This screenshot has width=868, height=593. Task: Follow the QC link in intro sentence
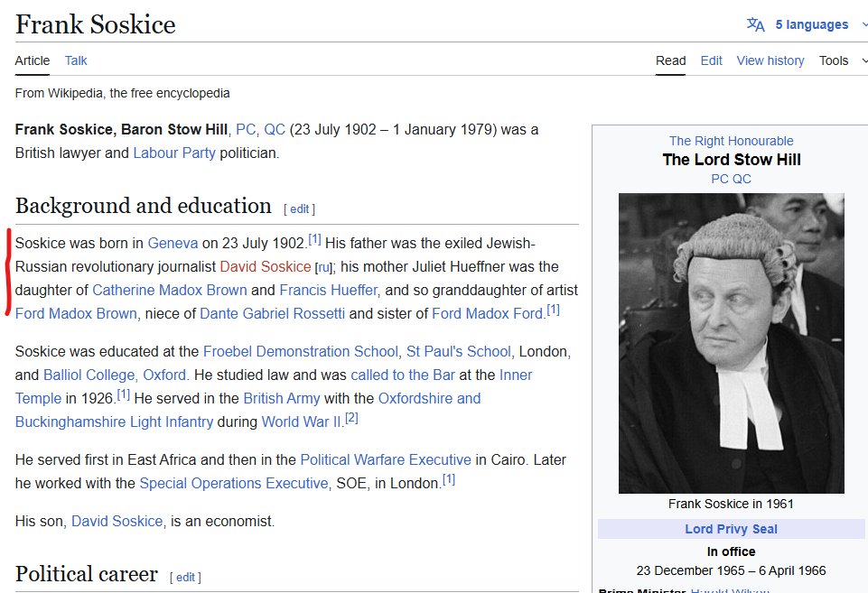[275, 129]
